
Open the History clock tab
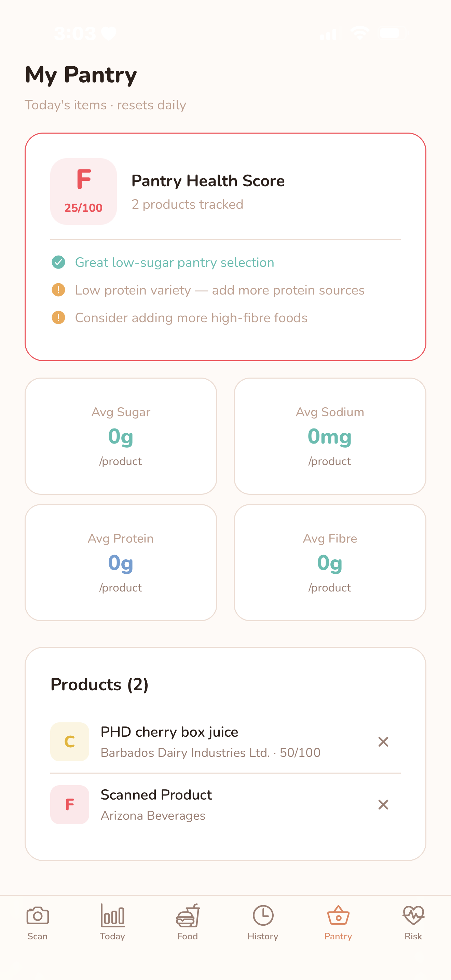click(263, 921)
